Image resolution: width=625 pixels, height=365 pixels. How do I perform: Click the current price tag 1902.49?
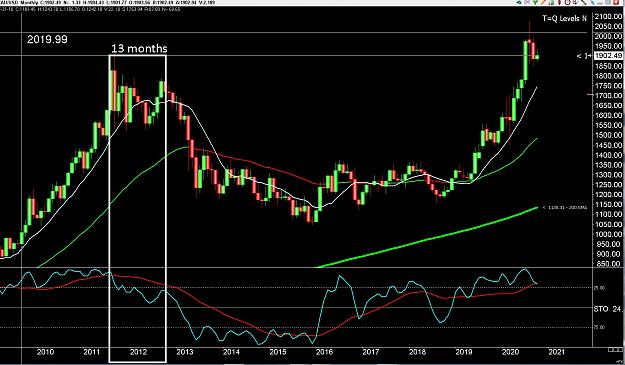tap(608, 56)
